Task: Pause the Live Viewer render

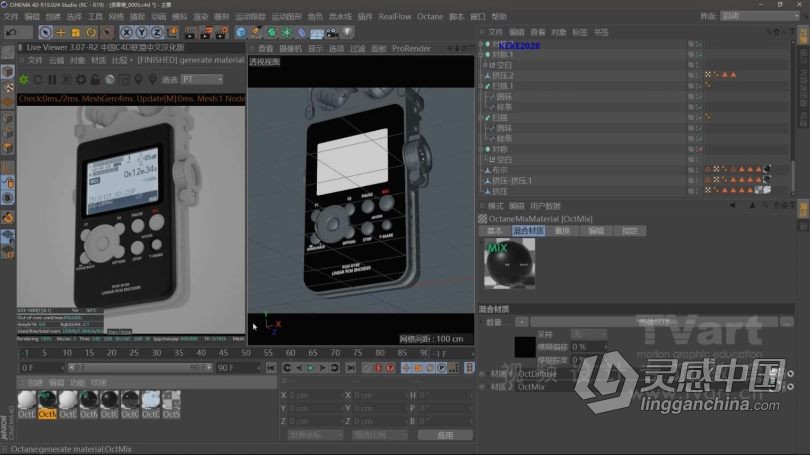Action: (52, 80)
